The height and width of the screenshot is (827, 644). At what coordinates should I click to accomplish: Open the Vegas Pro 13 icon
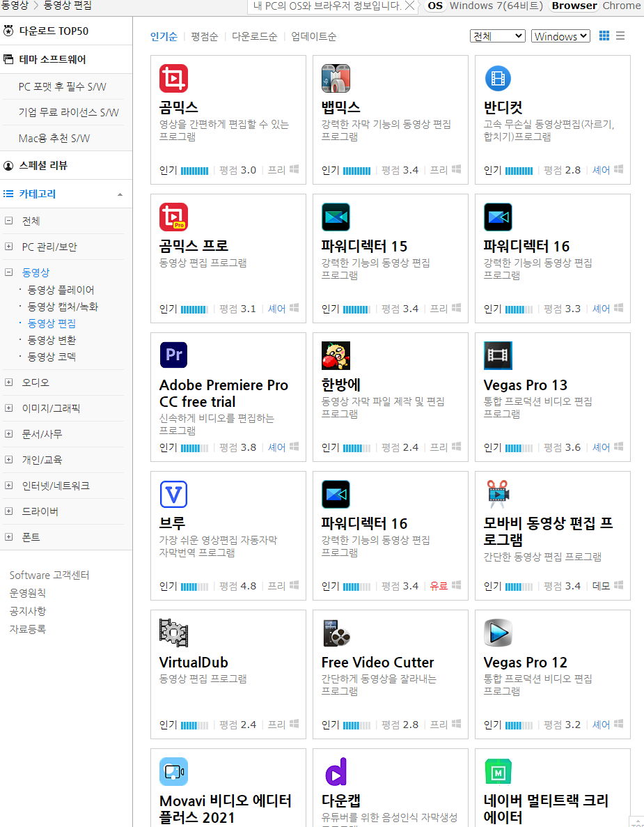498,355
